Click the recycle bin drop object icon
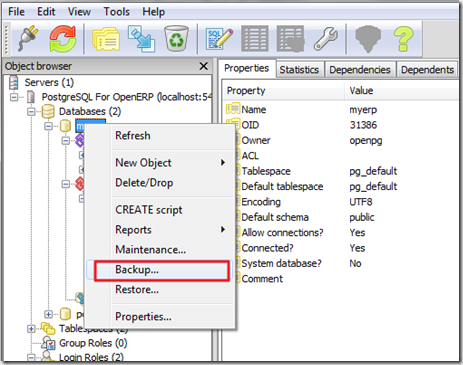 pos(176,39)
